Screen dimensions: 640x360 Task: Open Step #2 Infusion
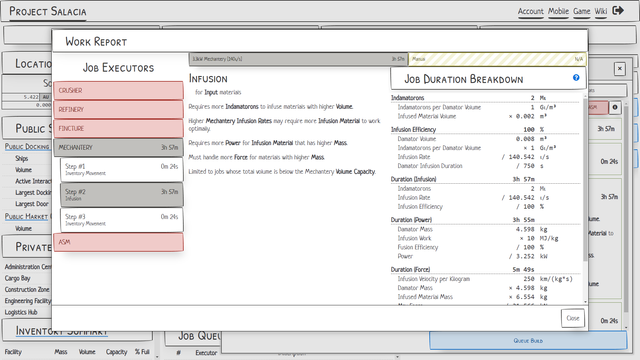click(x=122, y=195)
